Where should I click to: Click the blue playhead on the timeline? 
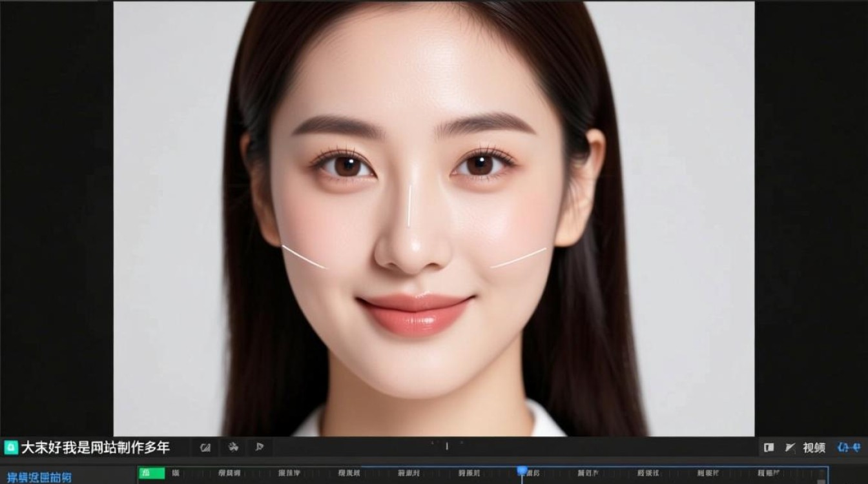point(522,472)
